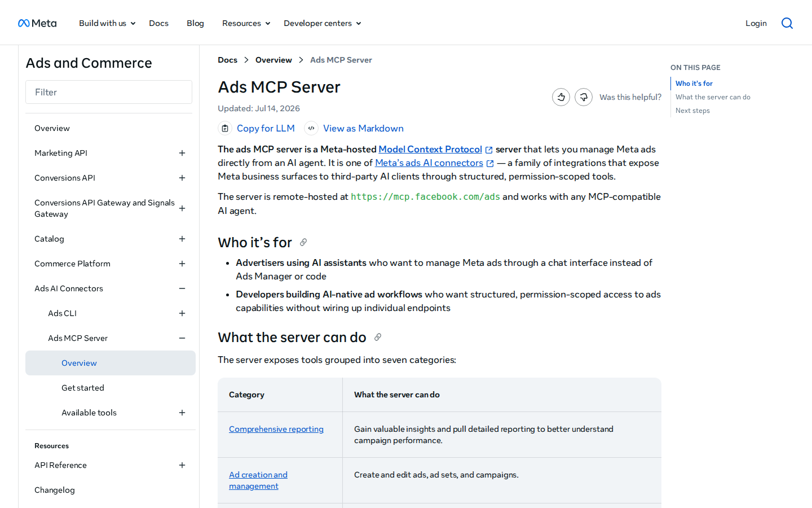Select Overview at top of sidebar

52,128
